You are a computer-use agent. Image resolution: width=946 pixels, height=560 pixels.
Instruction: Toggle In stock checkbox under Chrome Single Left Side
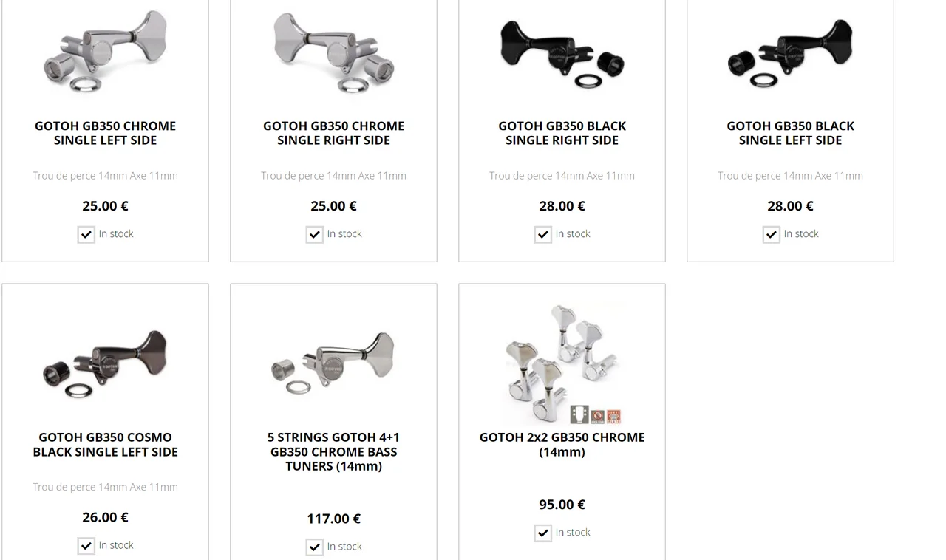coord(86,235)
